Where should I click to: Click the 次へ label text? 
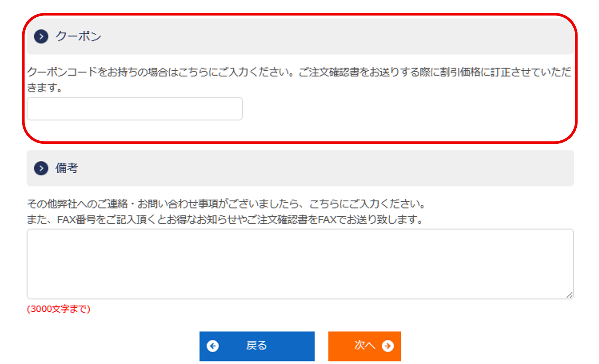[364, 346]
